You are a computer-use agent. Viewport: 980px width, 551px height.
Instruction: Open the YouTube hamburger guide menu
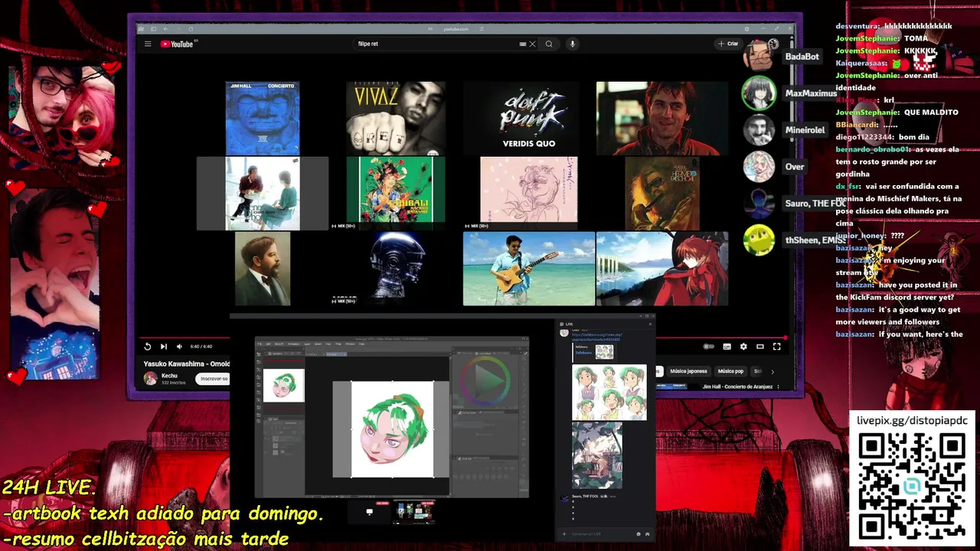[148, 44]
